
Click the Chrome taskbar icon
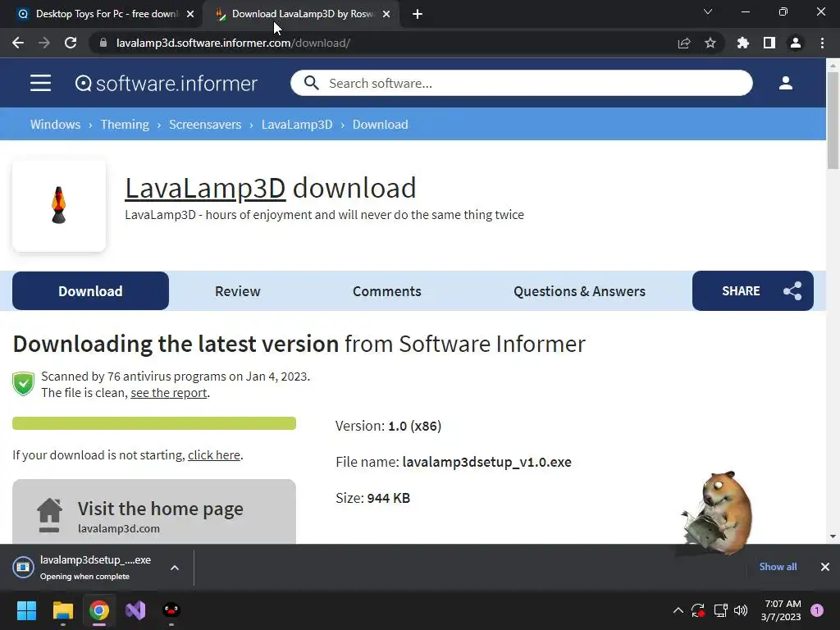click(x=99, y=610)
